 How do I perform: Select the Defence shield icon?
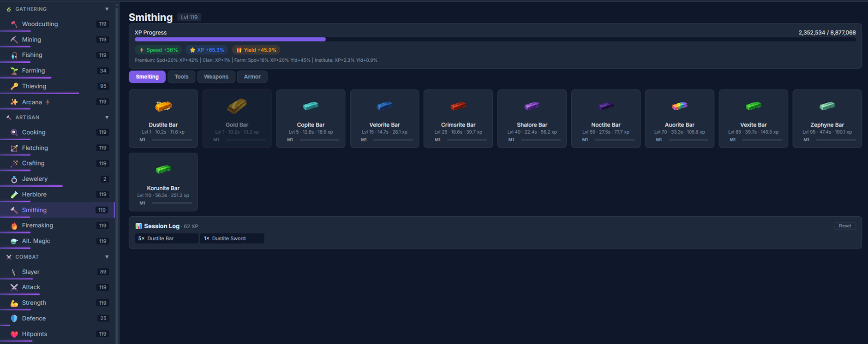(x=14, y=319)
